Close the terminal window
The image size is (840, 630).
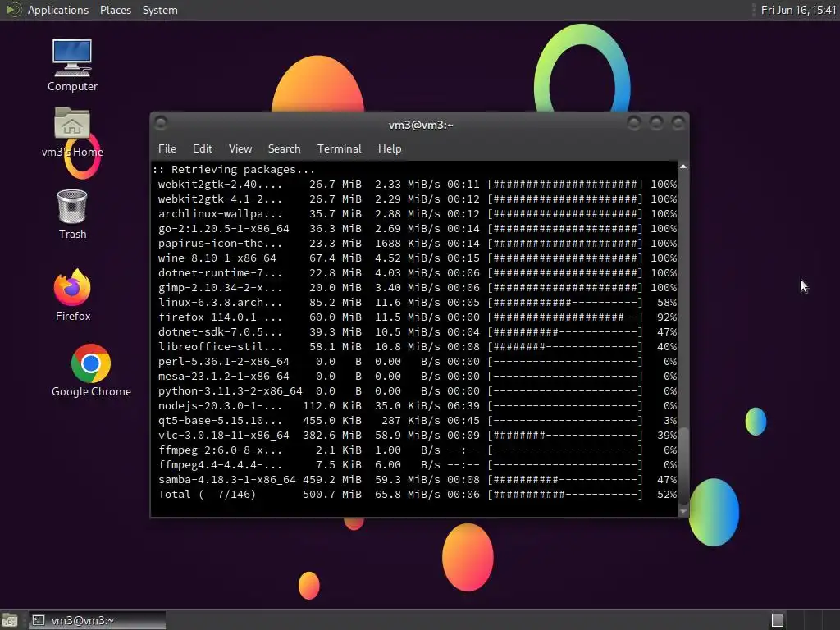click(x=678, y=124)
